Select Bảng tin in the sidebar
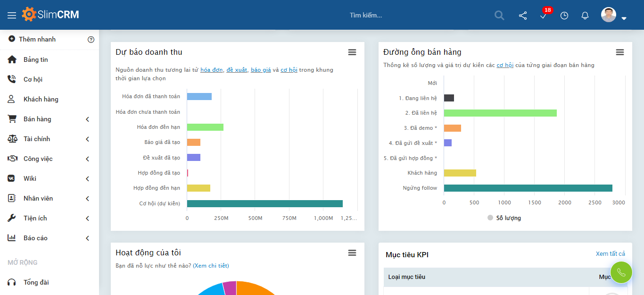The image size is (644, 295). click(x=36, y=59)
